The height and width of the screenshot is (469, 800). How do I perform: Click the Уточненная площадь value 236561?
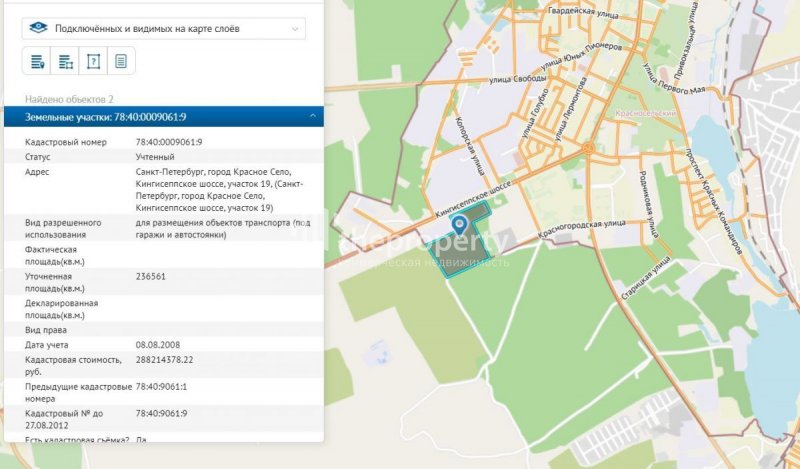click(x=151, y=276)
